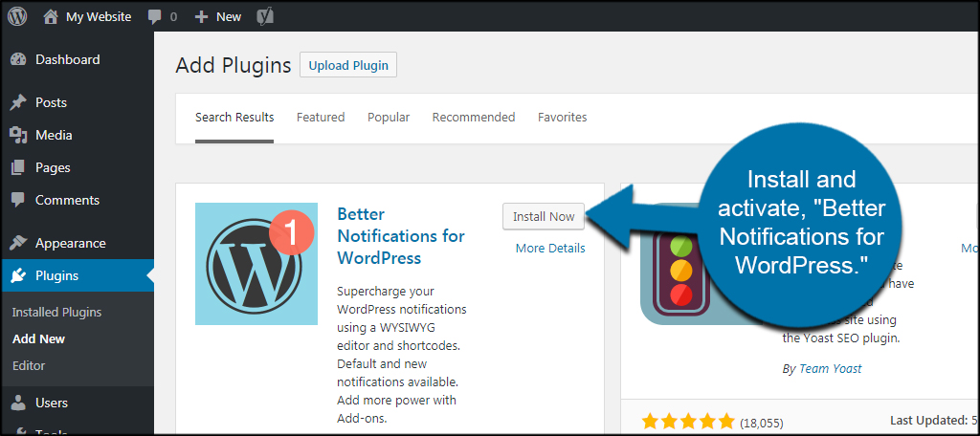Select the Add New submenu item
The image size is (980, 436).
pos(38,339)
